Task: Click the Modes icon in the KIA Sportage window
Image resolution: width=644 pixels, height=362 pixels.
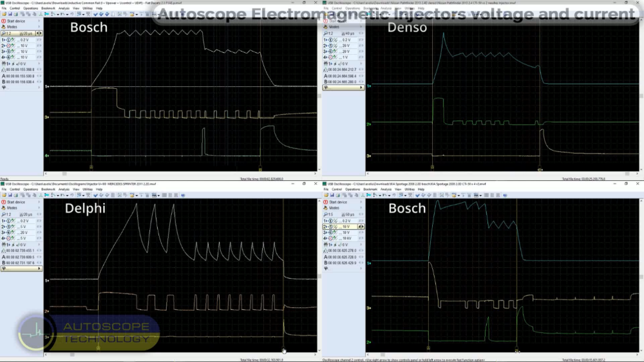Action: click(x=326, y=207)
